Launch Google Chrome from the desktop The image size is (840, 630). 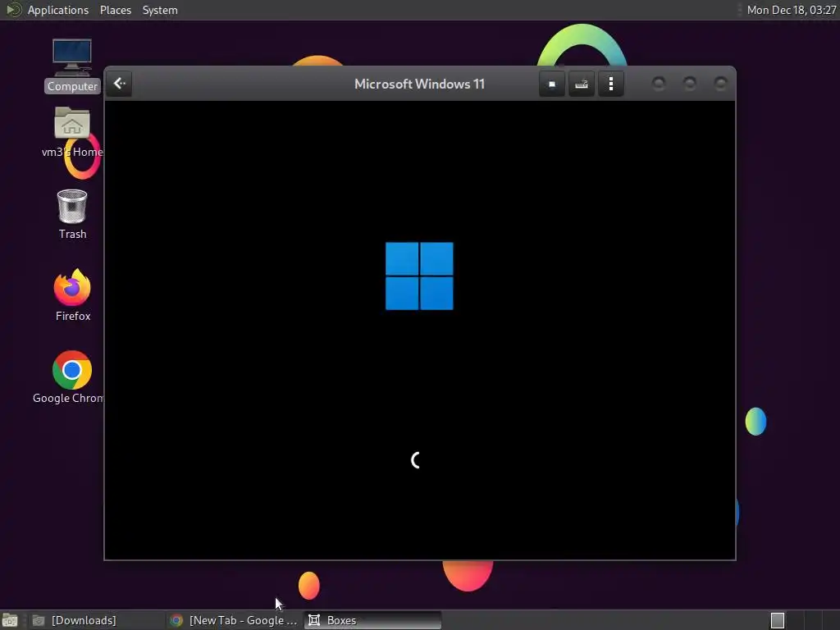pyautogui.click(x=71, y=377)
